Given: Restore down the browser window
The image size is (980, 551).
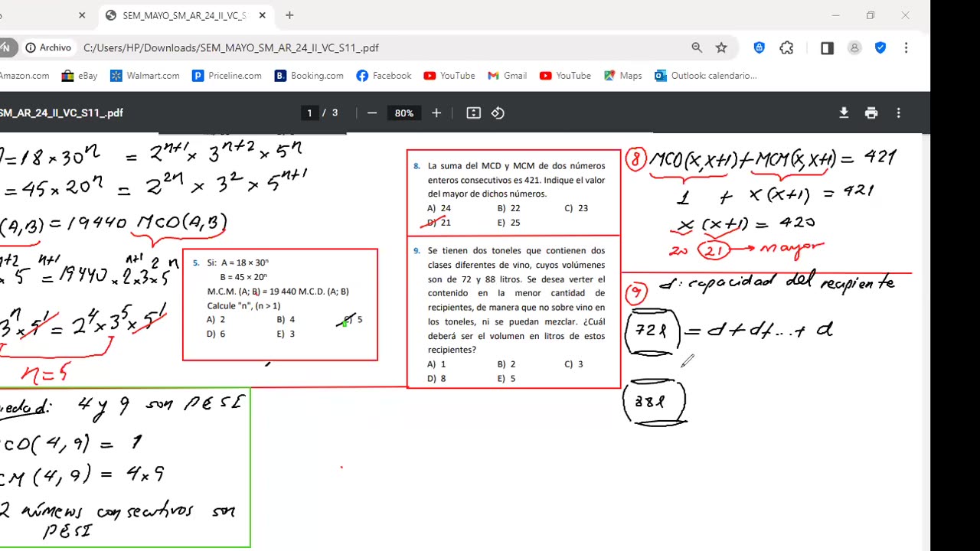Looking at the screenshot, I should click(871, 15).
